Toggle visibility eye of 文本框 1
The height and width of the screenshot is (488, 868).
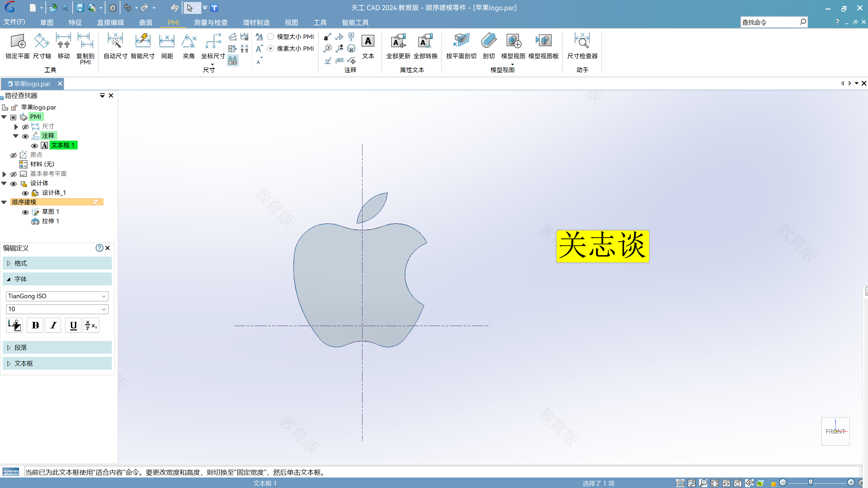click(x=34, y=146)
